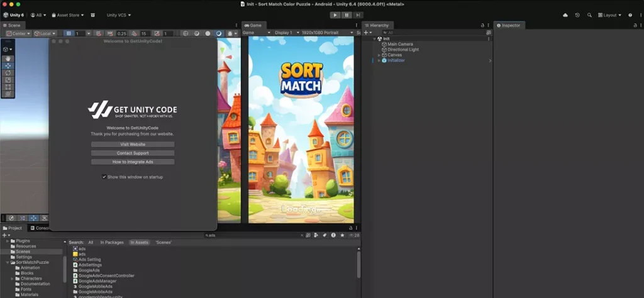
Task: Advance one frame with Step button
Action: [x=358, y=15]
